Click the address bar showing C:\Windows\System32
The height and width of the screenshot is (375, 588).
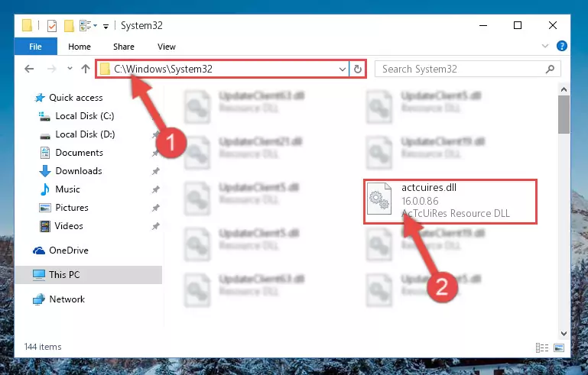tap(222, 69)
